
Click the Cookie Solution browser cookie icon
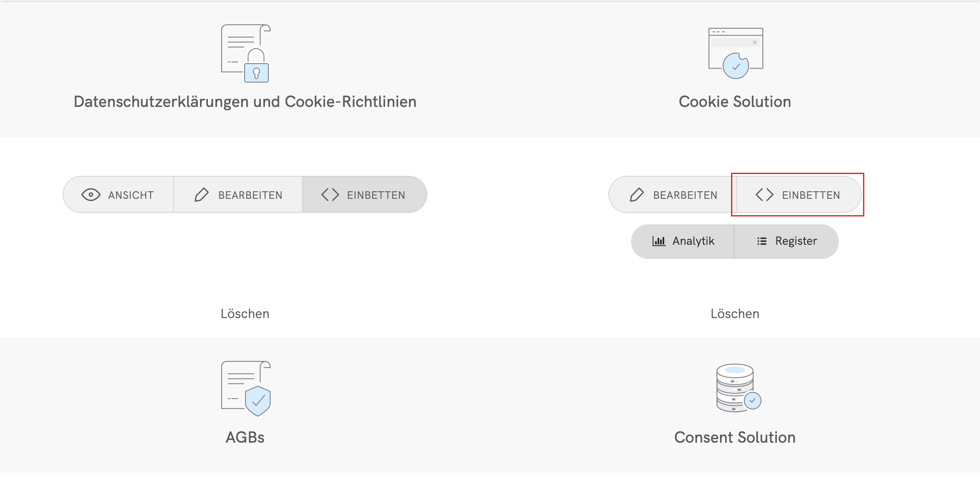(x=735, y=53)
